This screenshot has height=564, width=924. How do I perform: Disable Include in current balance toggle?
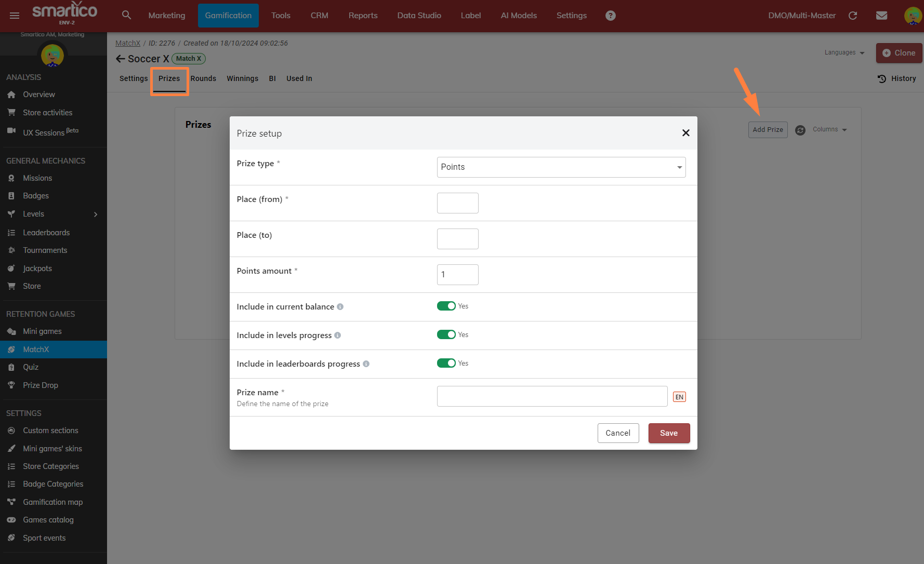point(446,306)
